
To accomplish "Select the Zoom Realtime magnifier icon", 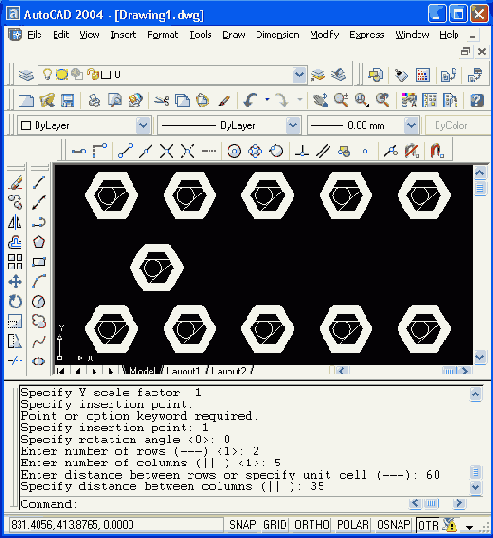I will [x=341, y=101].
